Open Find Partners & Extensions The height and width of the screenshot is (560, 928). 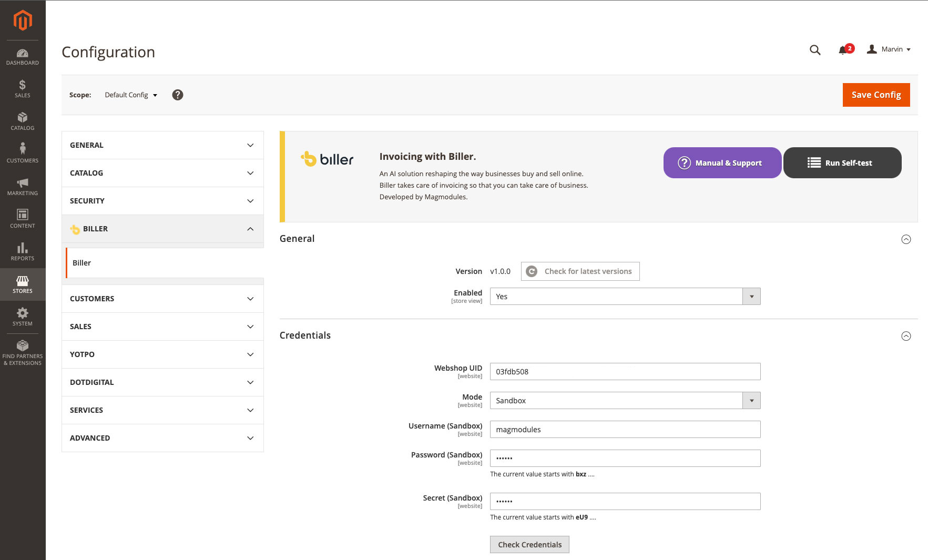pyautogui.click(x=23, y=353)
